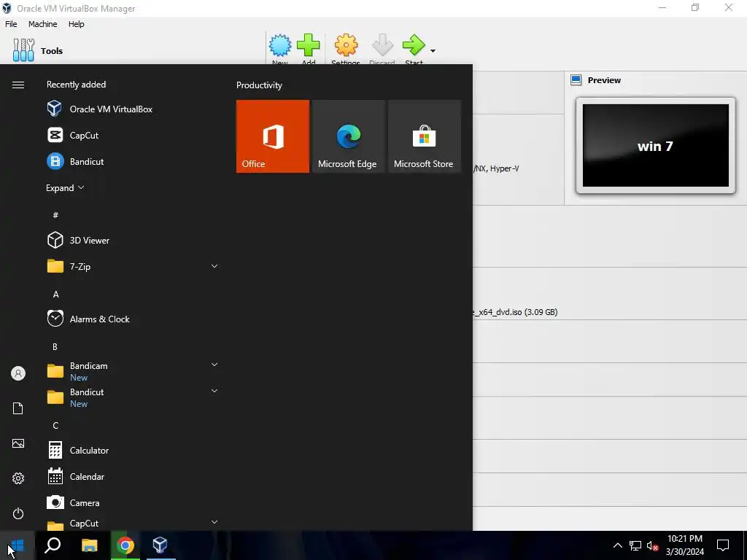This screenshot has width=747, height=560.
Task: Click the A letter header
Action: coord(55,295)
